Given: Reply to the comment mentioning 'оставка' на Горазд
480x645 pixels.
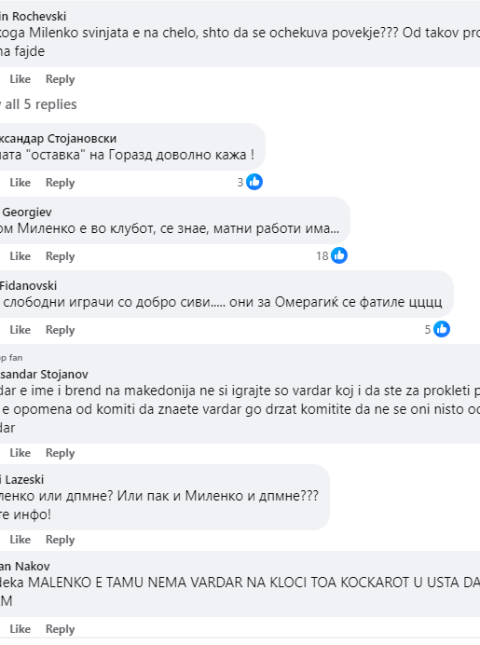Looking at the screenshot, I should pyautogui.click(x=60, y=182).
